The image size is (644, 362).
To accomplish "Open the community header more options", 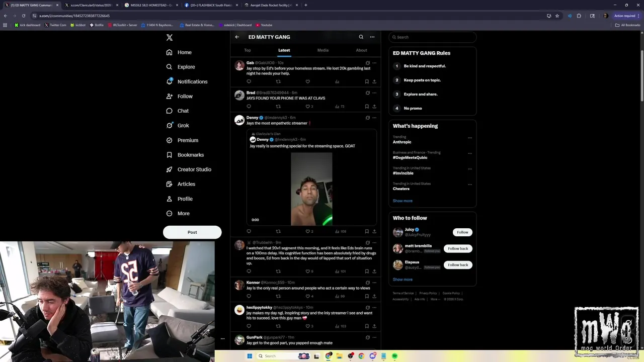I will pyautogui.click(x=372, y=37).
